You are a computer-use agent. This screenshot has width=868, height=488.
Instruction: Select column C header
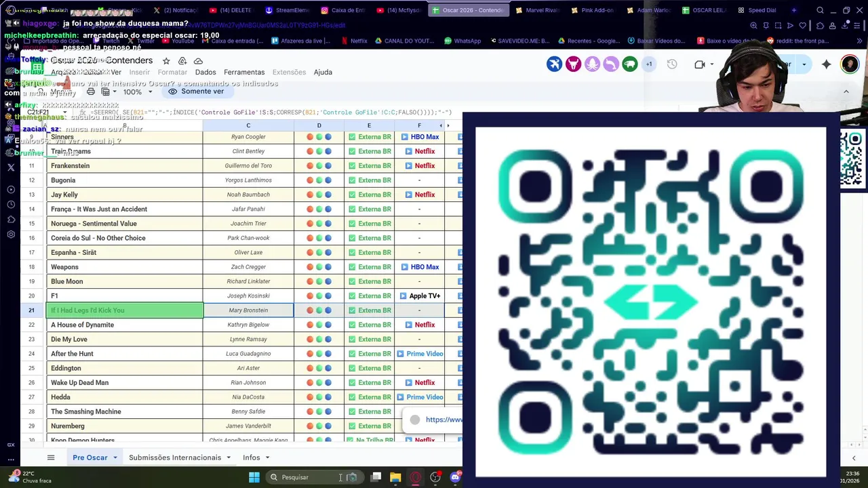click(248, 125)
